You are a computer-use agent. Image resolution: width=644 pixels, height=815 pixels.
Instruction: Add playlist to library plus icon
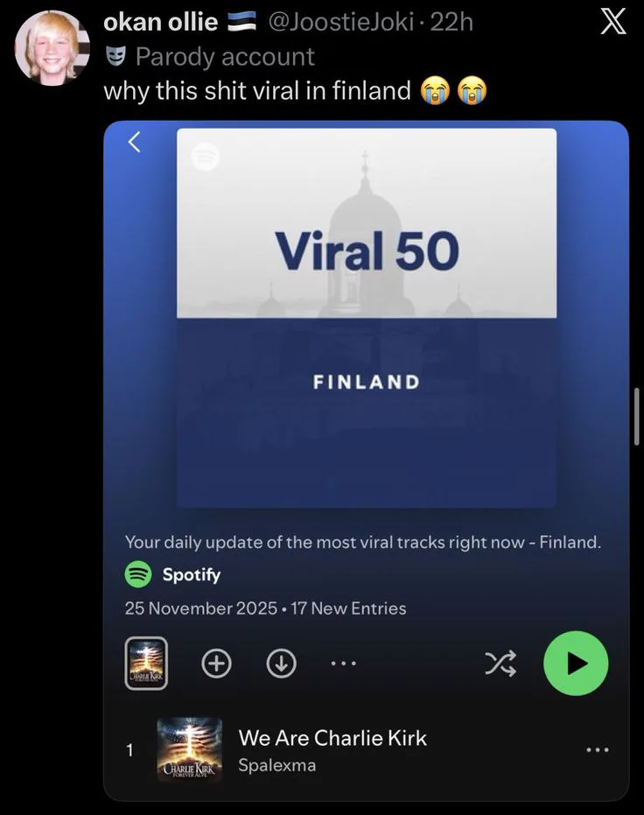[x=217, y=664]
